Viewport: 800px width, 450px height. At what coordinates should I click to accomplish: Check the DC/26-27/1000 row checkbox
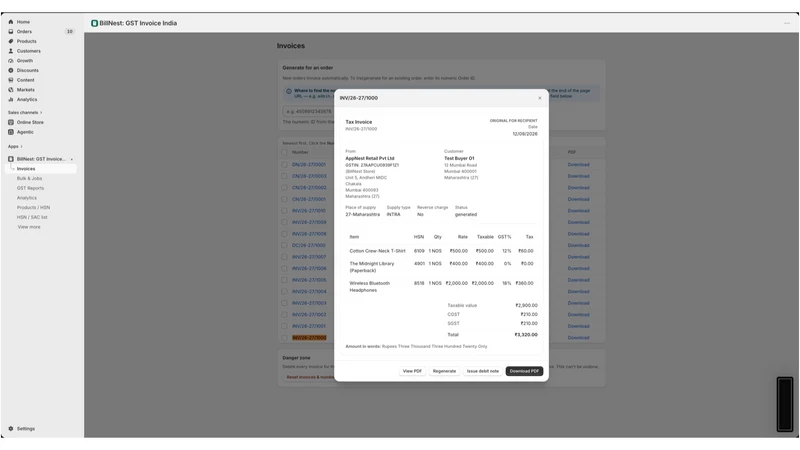click(285, 245)
